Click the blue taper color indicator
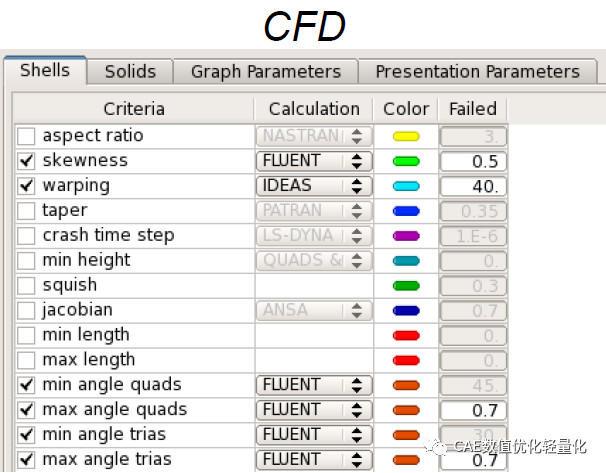This screenshot has height=473, width=606. tap(406, 211)
